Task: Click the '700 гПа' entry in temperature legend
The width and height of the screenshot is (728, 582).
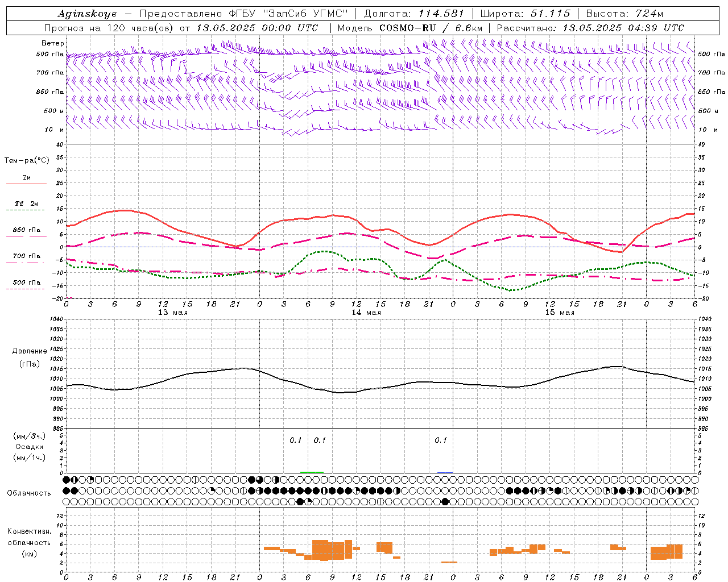Action: pos(27,256)
